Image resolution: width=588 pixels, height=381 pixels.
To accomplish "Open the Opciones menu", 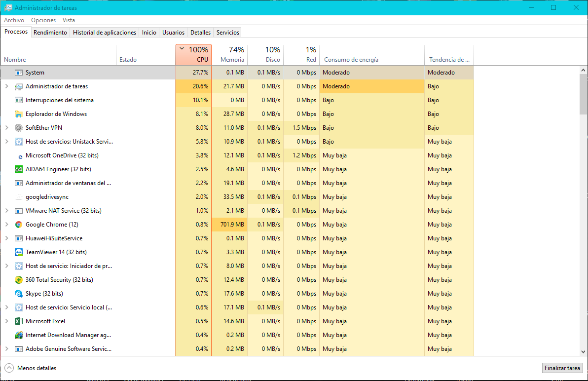I will pos(43,20).
